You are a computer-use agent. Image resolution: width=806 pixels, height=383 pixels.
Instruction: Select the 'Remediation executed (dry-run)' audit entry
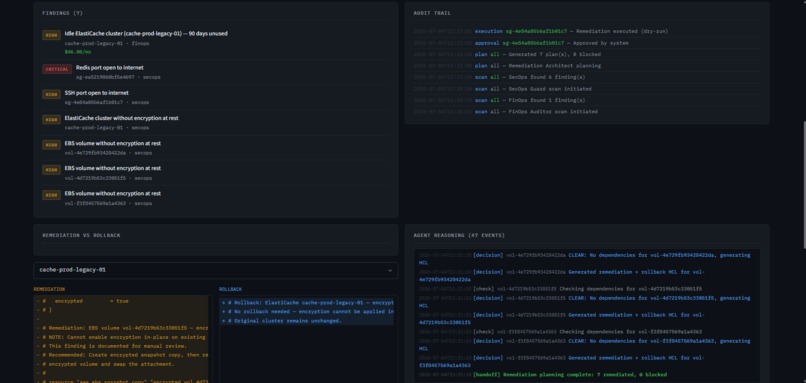pos(587,31)
